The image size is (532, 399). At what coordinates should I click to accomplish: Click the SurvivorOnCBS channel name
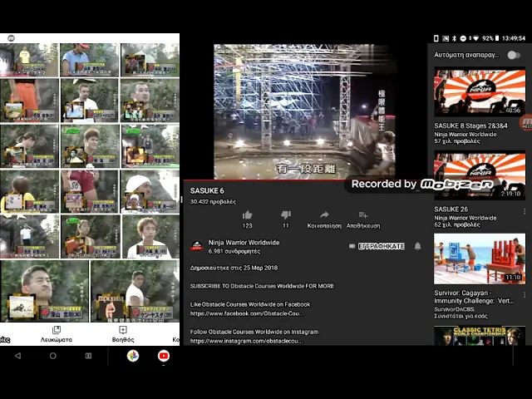pos(454,309)
